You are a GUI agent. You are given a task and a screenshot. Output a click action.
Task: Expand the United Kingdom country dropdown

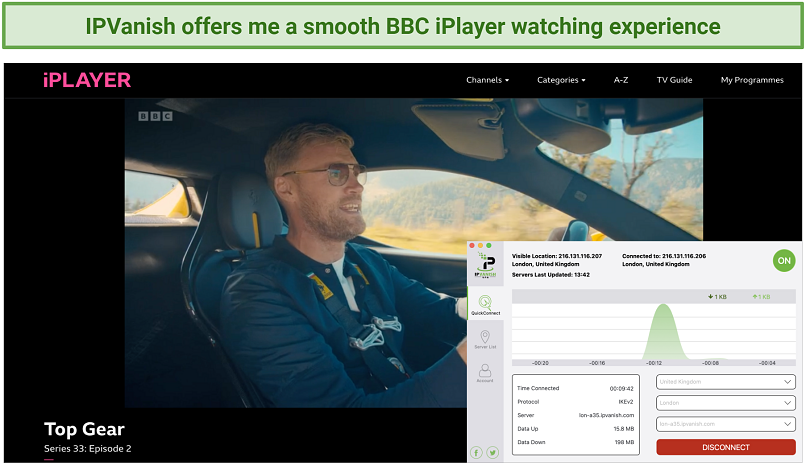725,382
